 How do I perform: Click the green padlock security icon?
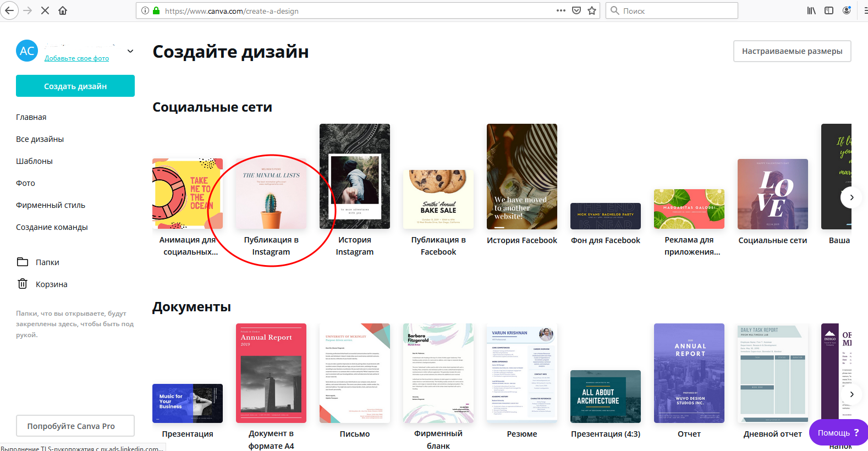(156, 10)
